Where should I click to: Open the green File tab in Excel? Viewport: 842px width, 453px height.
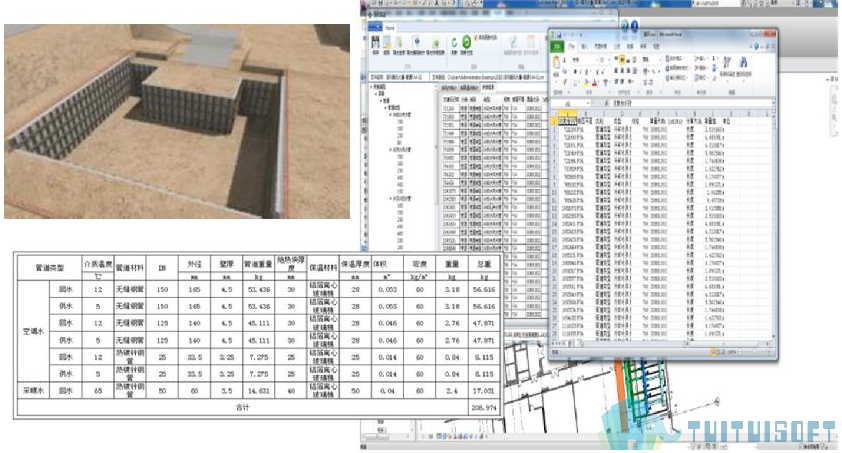coord(557,46)
